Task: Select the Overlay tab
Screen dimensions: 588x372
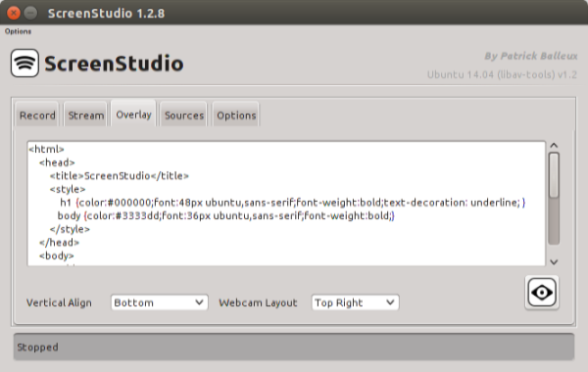Action: click(134, 115)
